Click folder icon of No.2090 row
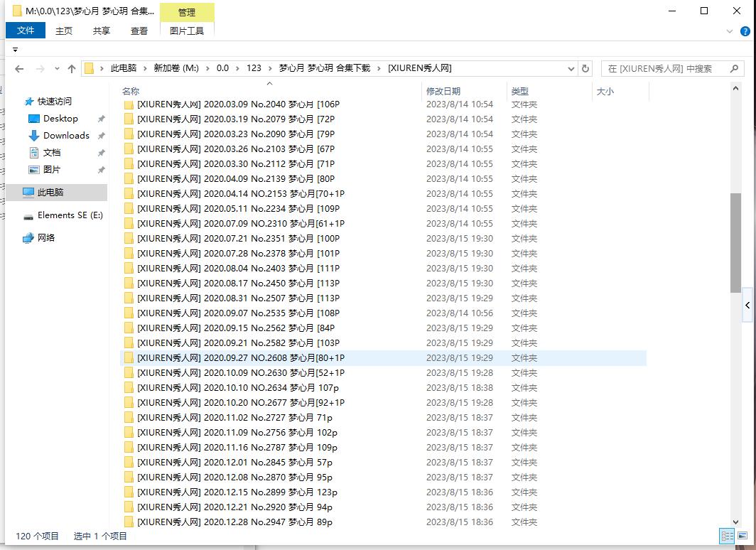Screen dimensions: 756x550 [129, 134]
